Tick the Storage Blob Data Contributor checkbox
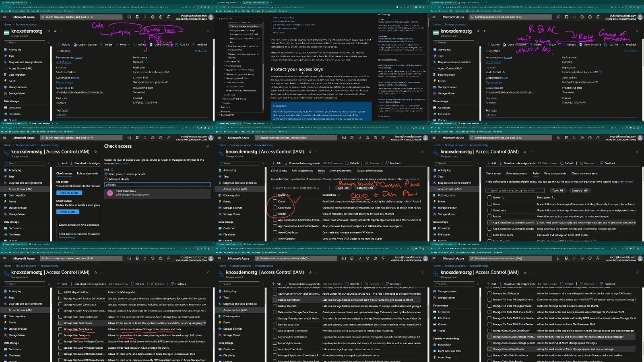The height and width of the screenshot is (362, 644). [60, 317]
